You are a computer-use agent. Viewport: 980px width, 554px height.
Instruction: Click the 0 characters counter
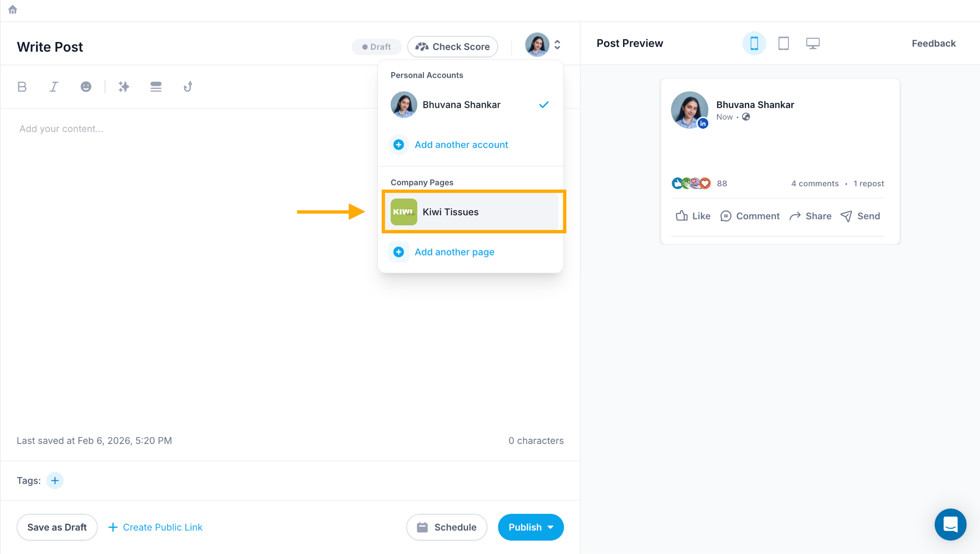tap(536, 441)
